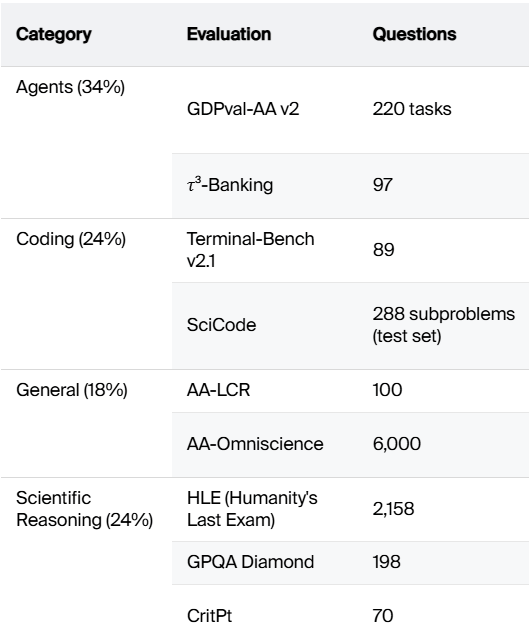Click the 6,000 questions value
Image resolution: width=529 pixels, height=642 pixels.
(397, 444)
